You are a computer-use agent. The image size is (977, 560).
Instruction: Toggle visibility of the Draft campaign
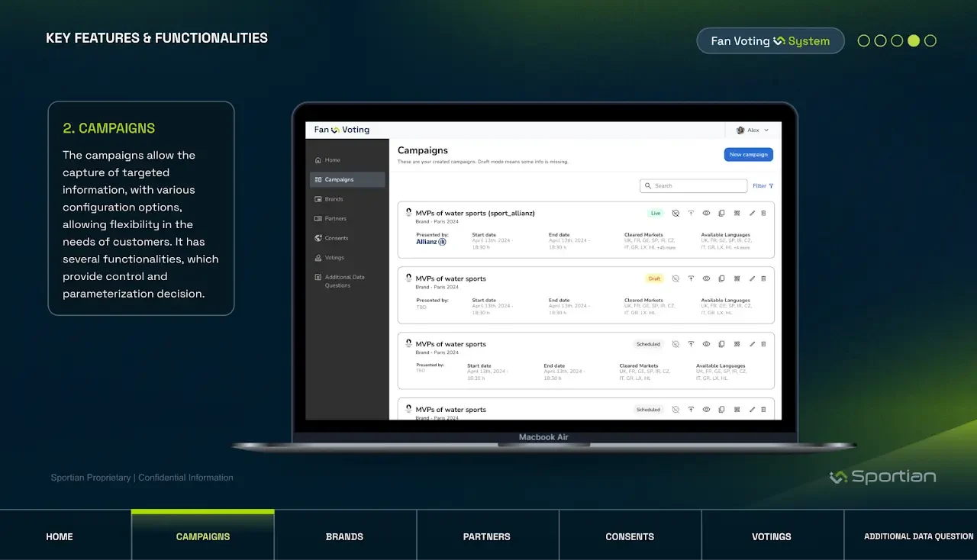(676, 279)
